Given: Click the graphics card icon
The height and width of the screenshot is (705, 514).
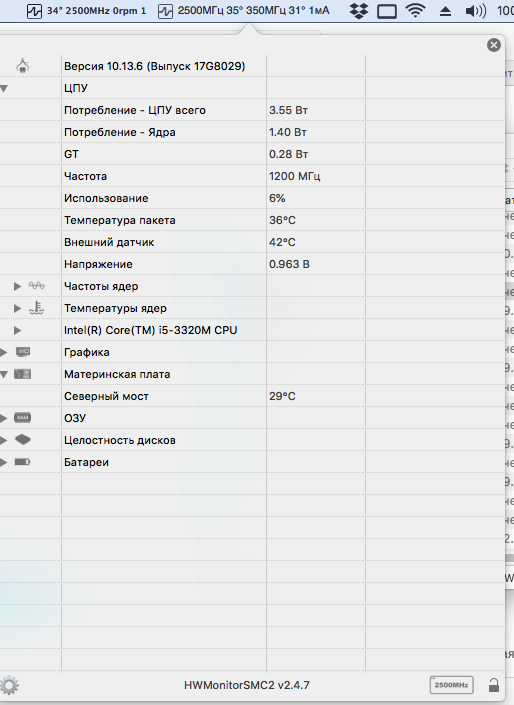Looking at the screenshot, I should click(x=23, y=352).
